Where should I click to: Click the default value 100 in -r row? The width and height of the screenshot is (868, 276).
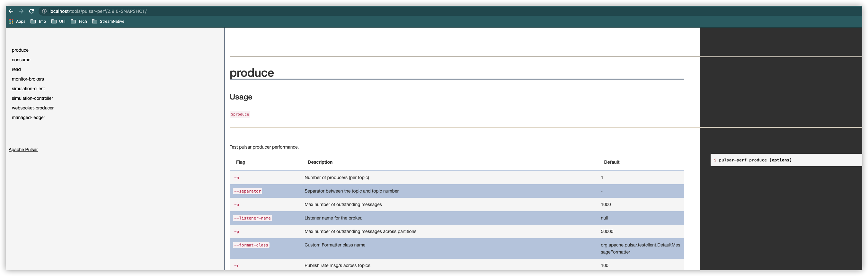(x=605, y=265)
